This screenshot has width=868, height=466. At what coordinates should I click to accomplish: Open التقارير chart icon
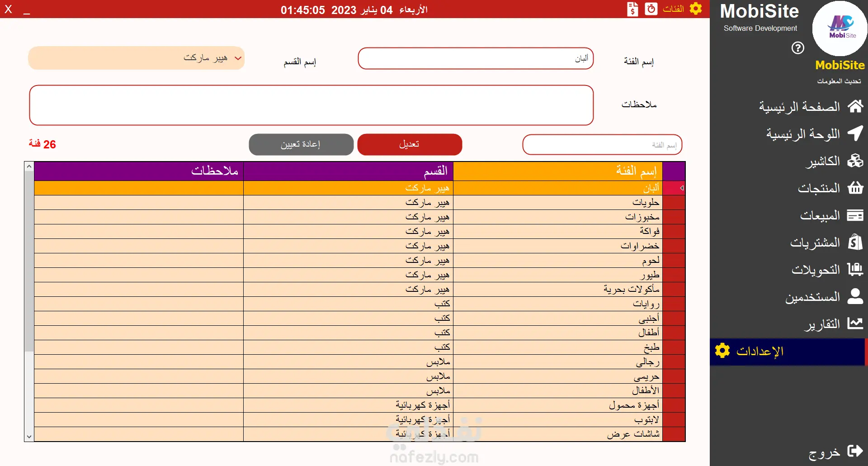tap(855, 323)
